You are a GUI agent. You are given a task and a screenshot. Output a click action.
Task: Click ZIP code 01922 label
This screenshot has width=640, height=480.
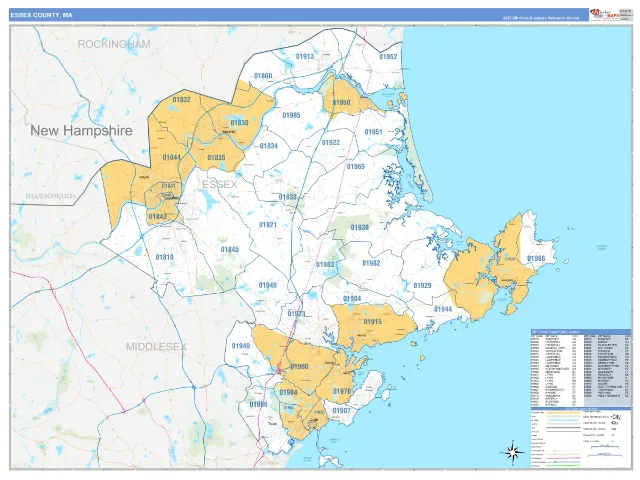331,142
